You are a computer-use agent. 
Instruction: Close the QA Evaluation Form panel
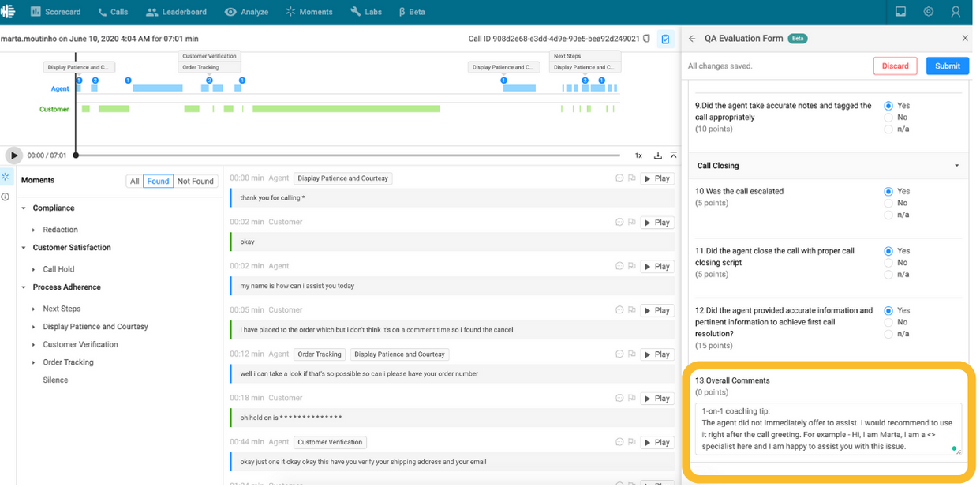pos(964,38)
